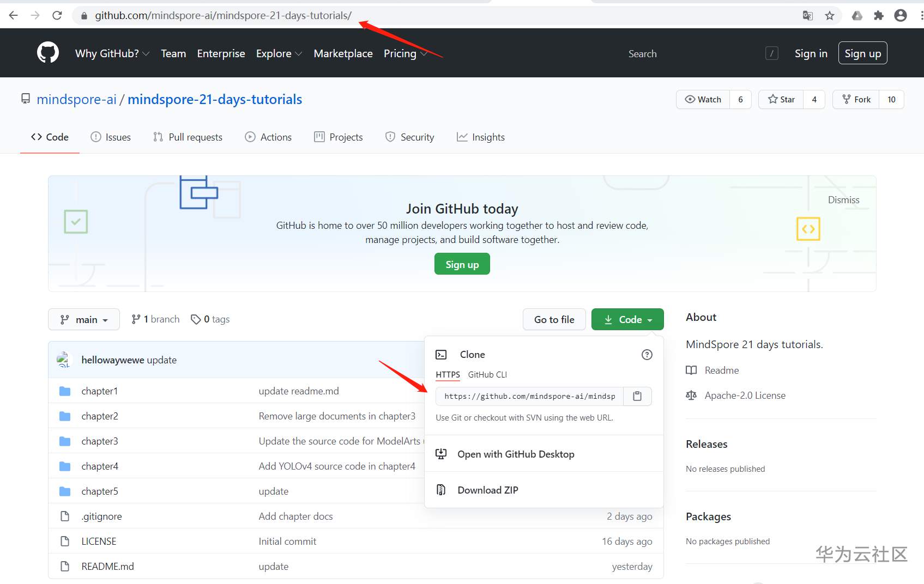Open the Actions tab
The height and width of the screenshot is (584, 924).
(268, 137)
